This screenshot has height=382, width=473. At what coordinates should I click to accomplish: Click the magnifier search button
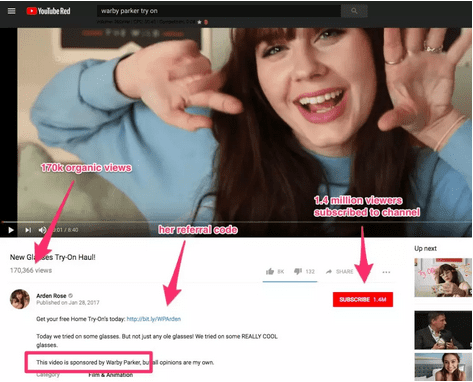click(x=354, y=11)
